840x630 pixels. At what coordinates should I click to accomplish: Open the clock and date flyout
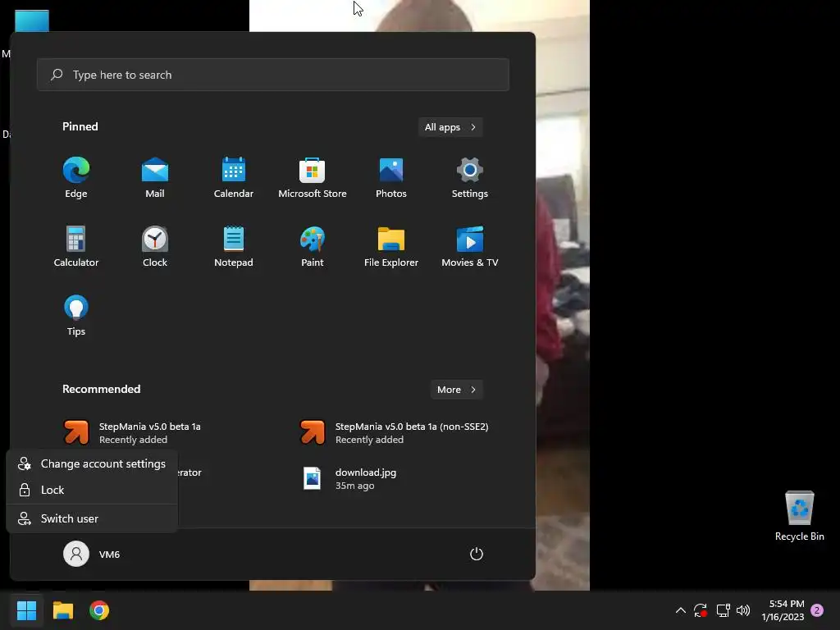coord(783,610)
